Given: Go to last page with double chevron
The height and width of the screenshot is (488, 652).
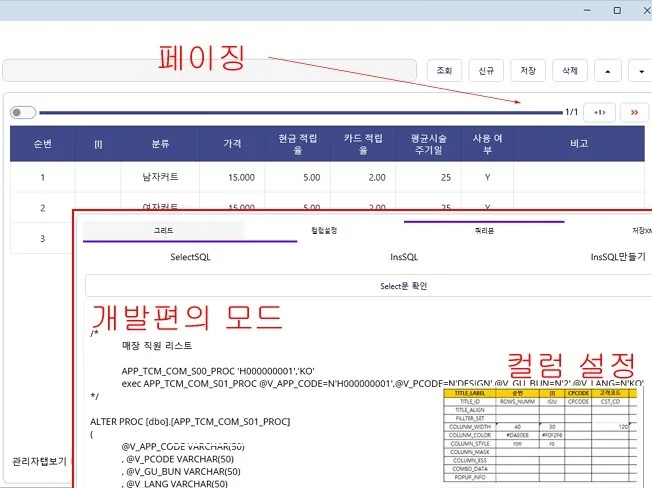Looking at the screenshot, I should coord(634,112).
